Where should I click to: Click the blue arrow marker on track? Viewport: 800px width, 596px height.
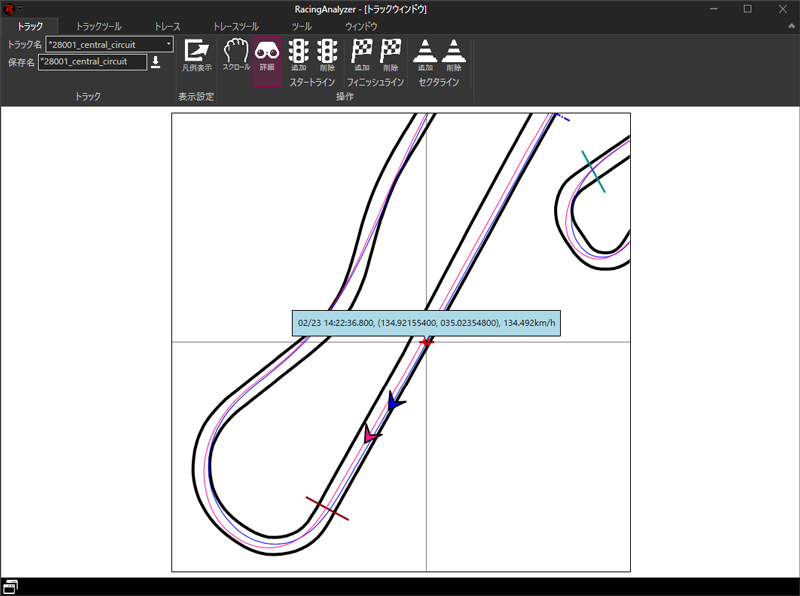pyautogui.click(x=396, y=402)
